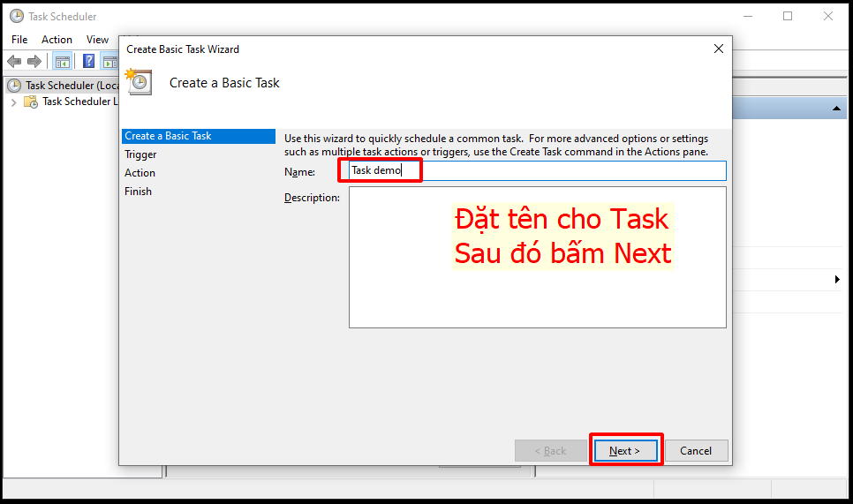Click the Show/Hide Action Pane toolbar icon
This screenshot has width=853, height=504.
click(x=109, y=61)
